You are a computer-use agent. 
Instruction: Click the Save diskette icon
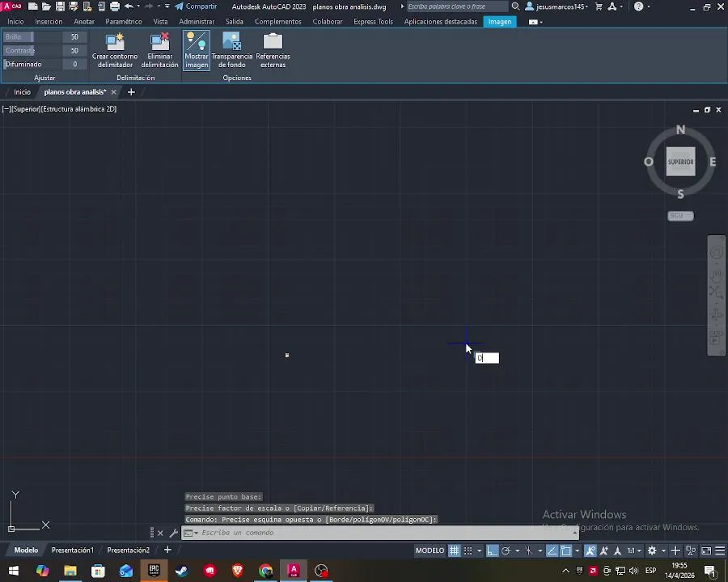[x=60, y=6]
